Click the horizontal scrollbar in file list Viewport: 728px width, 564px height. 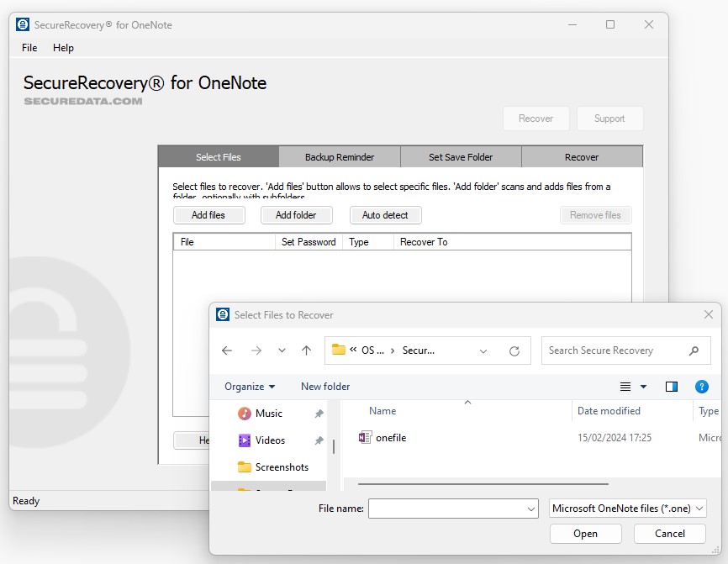click(x=483, y=484)
